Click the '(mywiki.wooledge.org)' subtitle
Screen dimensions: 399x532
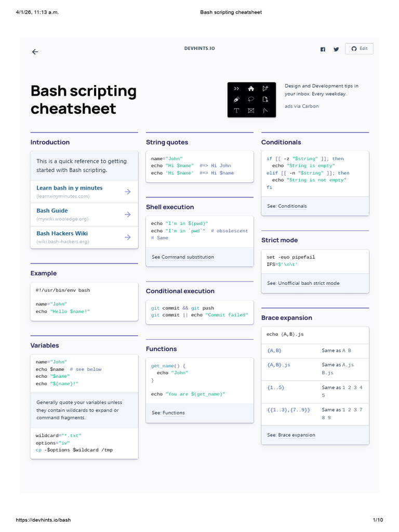click(62, 219)
